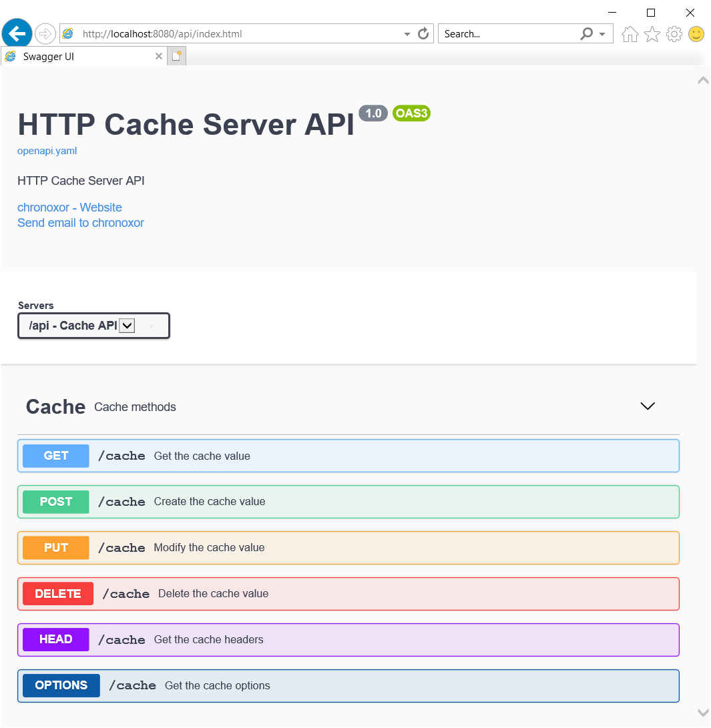Expand the OPTIONS /cache operation

pos(348,686)
